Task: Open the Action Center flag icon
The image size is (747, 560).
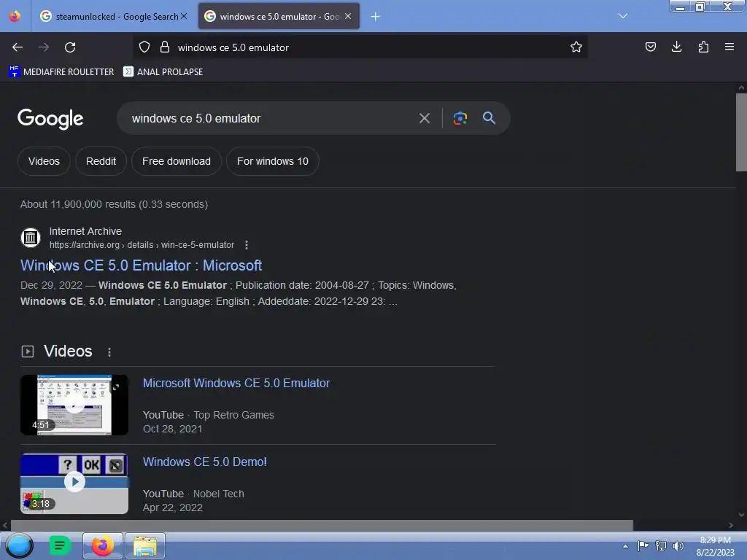Action: point(643,545)
